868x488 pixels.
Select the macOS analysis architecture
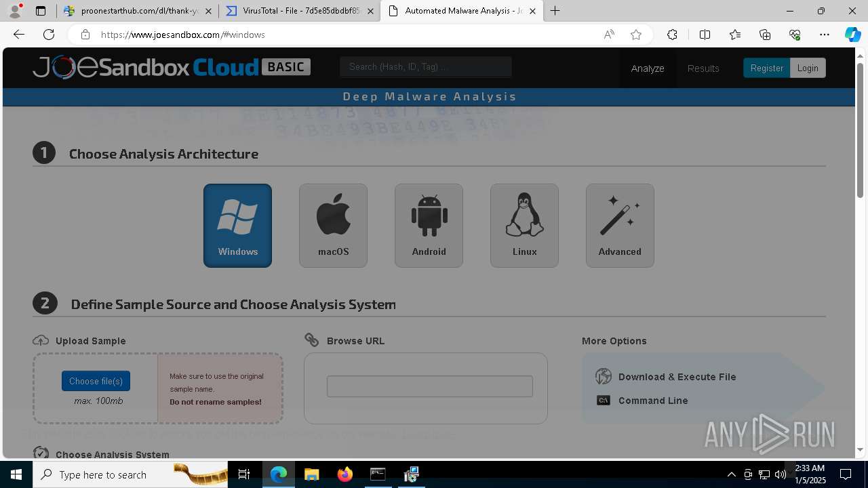point(333,226)
